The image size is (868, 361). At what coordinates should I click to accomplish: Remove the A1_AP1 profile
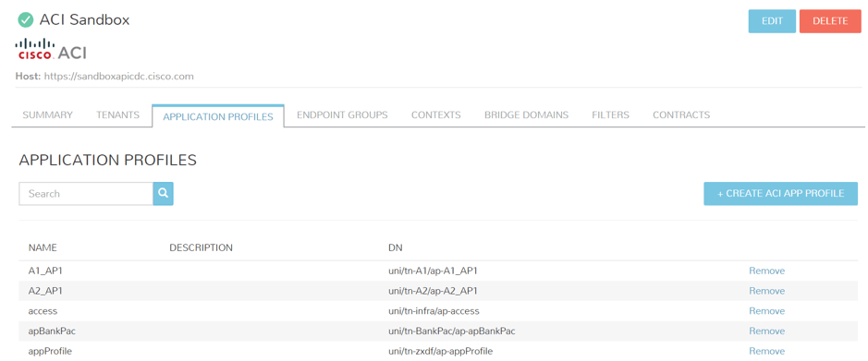766,271
